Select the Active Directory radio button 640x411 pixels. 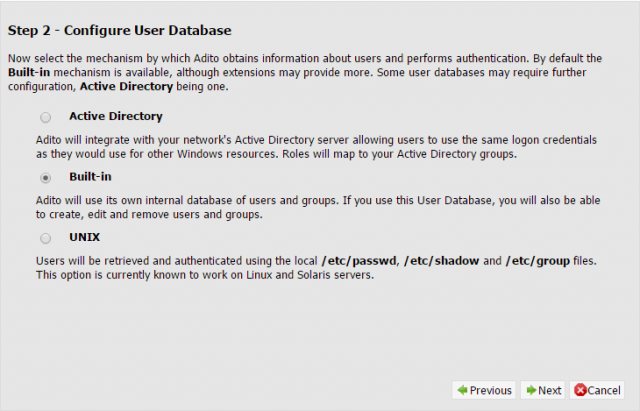tap(45, 118)
